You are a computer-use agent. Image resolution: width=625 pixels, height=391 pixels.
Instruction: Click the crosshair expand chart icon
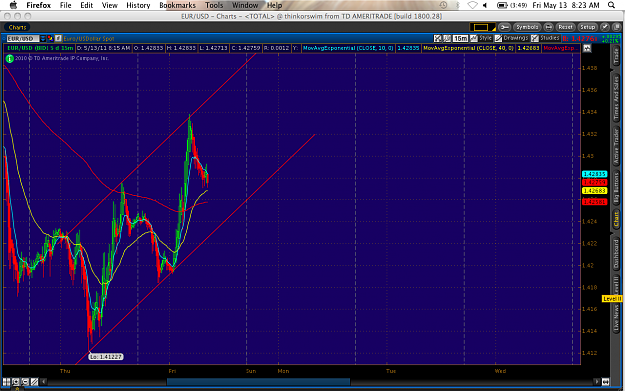(x=438, y=38)
